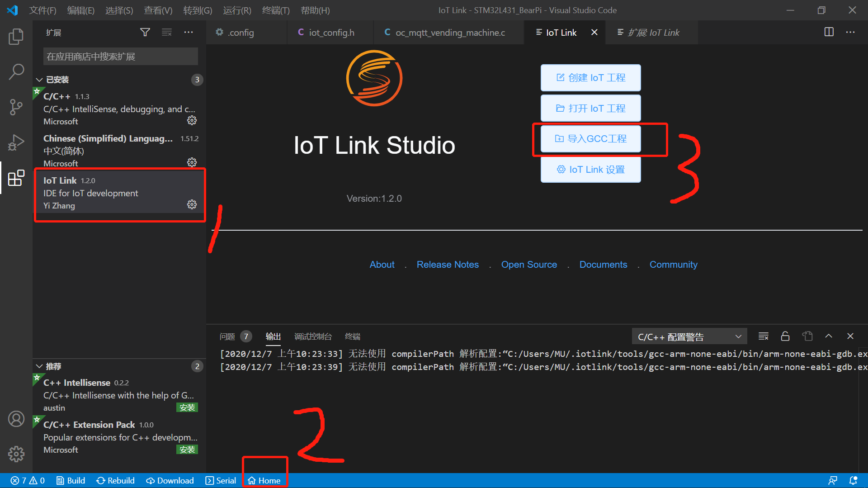The width and height of the screenshot is (868, 488).
Task: Open the 文件(F) menu
Action: point(43,10)
